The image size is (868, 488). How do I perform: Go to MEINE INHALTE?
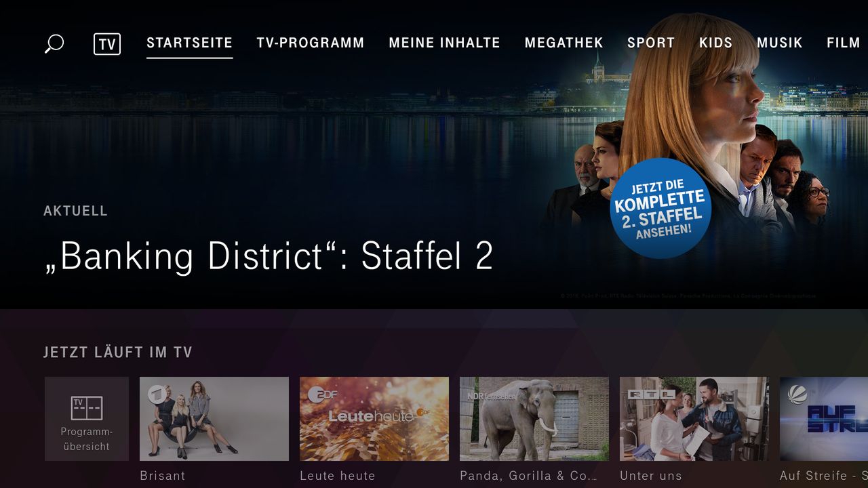point(444,43)
